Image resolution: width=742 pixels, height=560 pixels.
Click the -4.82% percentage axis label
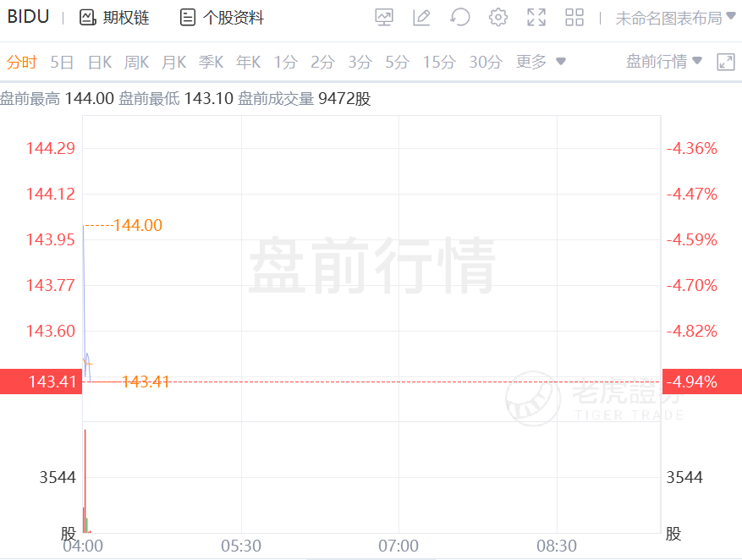pyautogui.click(x=692, y=331)
